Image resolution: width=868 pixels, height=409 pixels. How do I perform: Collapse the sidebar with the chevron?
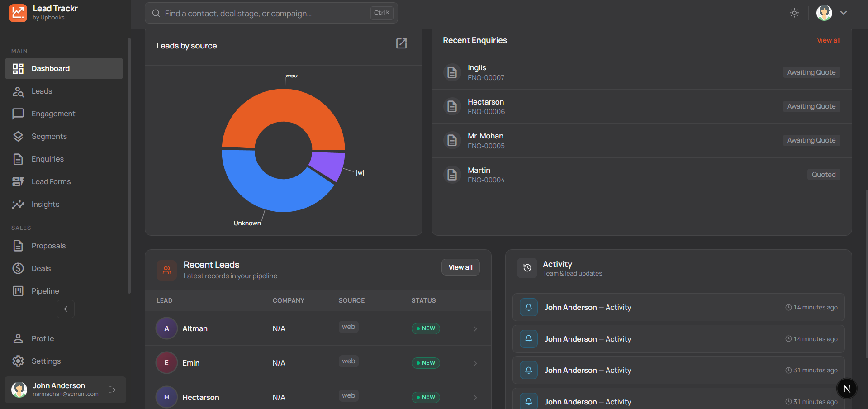pos(66,309)
